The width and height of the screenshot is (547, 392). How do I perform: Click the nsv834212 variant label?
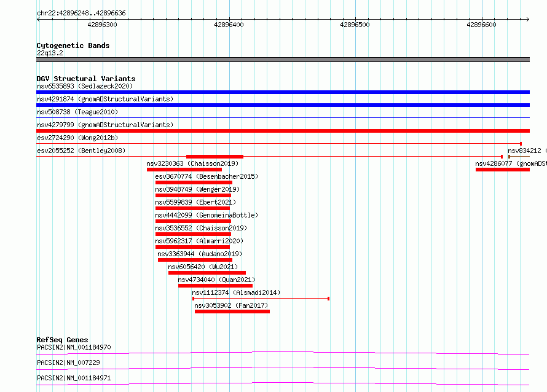[x=527, y=151]
